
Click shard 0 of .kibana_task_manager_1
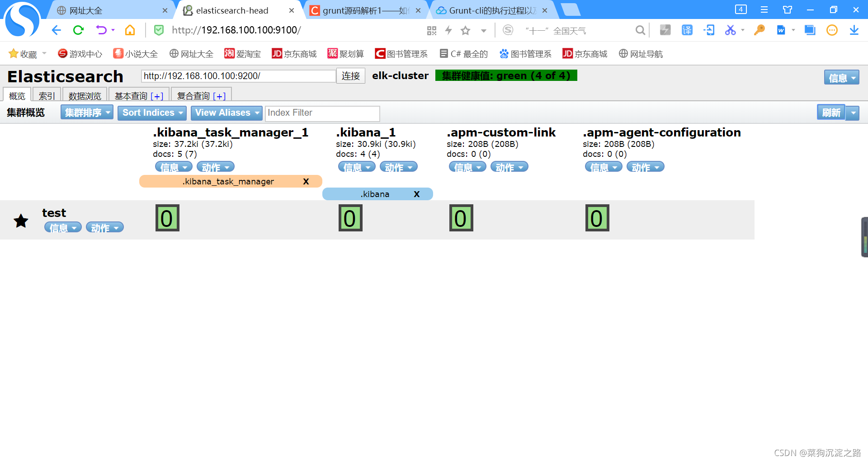(167, 218)
